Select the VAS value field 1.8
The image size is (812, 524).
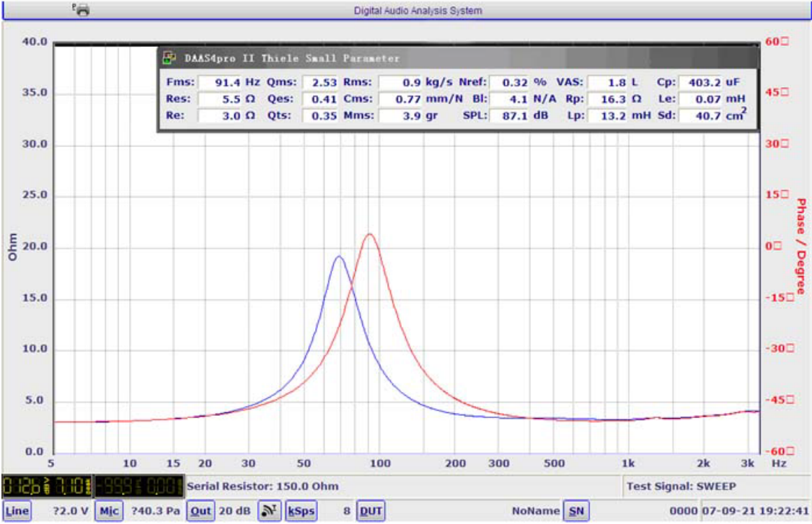(607, 82)
